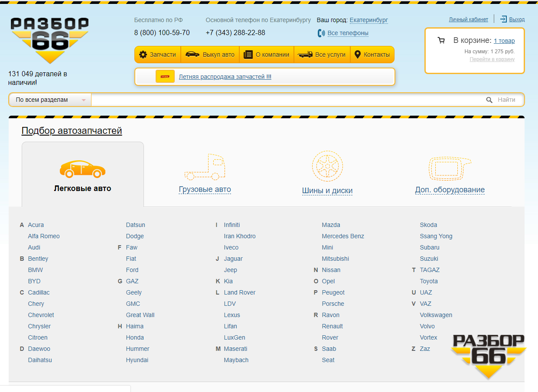Select the Ssang Yong brand
This screenshot has height=392, width=538.
436,236
